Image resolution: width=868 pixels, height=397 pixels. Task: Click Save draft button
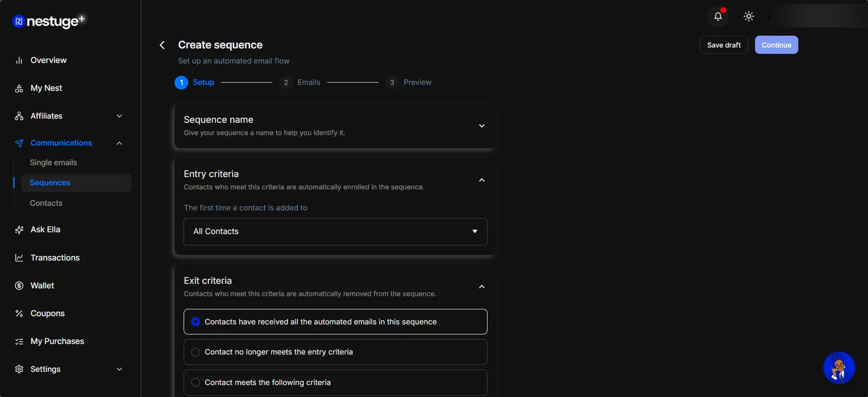coord(724,45)
